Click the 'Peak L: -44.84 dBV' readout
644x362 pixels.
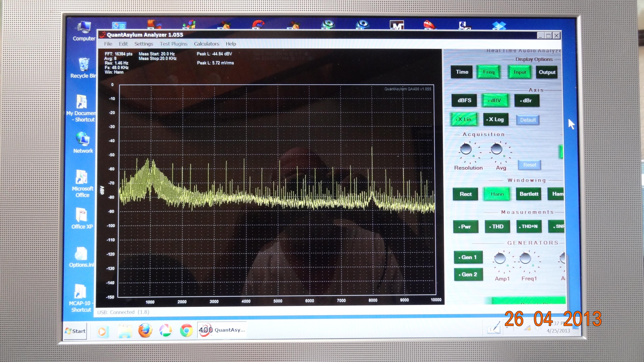[214, 54]
